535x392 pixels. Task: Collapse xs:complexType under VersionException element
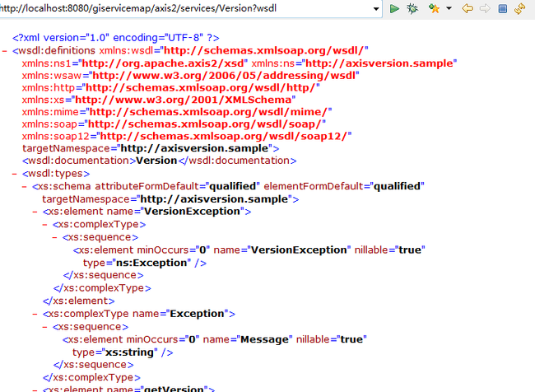44,225
